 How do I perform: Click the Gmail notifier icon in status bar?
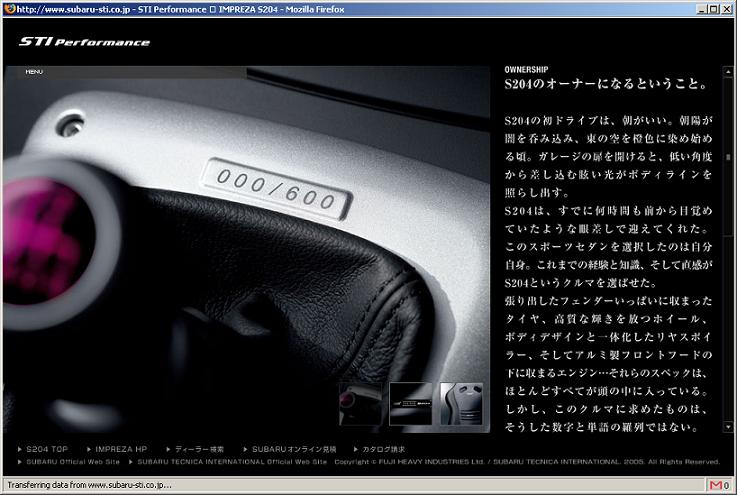[718, 485]
